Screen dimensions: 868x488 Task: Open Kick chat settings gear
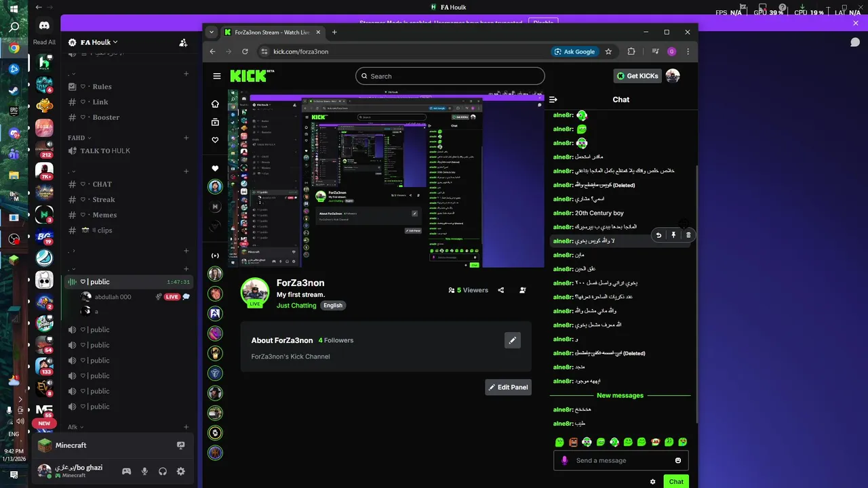tap(653, 482)
